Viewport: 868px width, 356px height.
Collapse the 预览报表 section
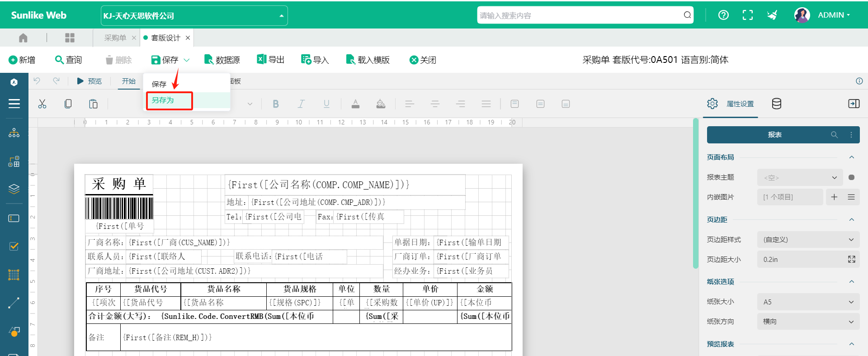click(852, 344)
